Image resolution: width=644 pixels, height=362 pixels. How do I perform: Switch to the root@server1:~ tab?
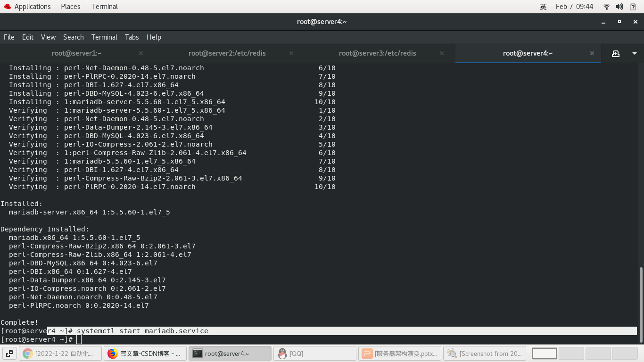pos(76,53)
